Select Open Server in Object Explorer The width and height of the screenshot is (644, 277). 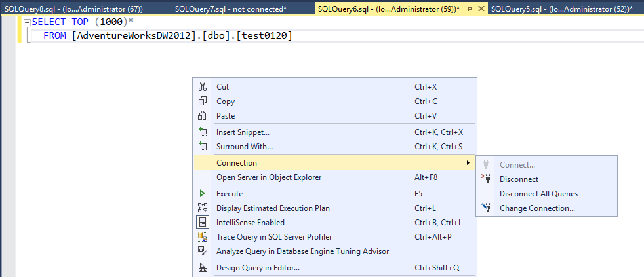pyautogui.click(x=334, y=177)
